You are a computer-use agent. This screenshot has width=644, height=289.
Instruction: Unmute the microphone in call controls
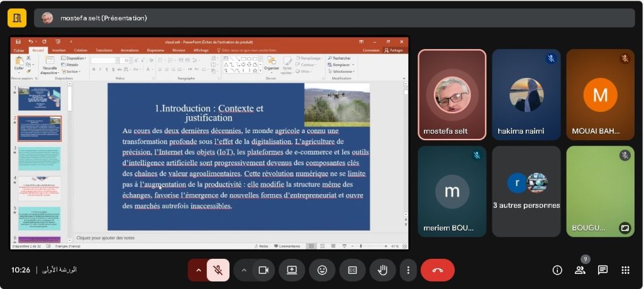pos(218,270)
